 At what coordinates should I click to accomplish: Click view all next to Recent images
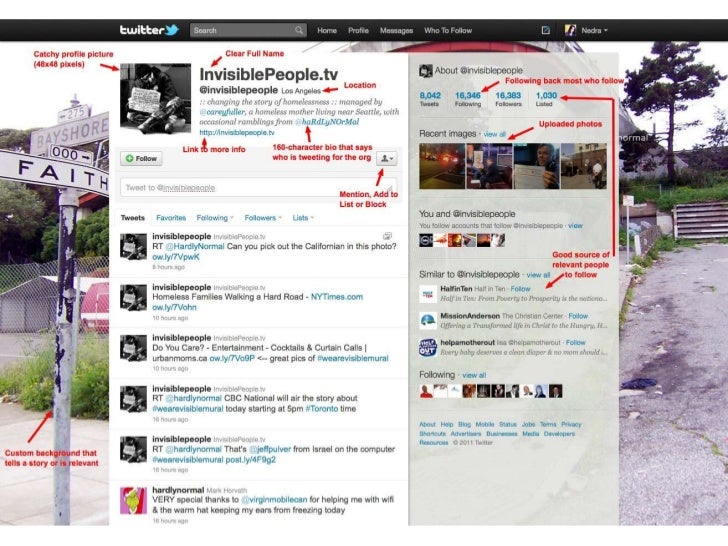(494, 134)
